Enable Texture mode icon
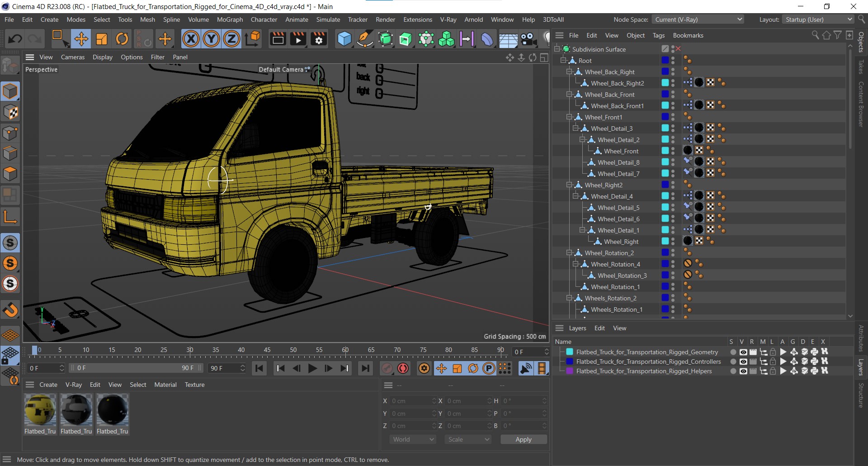Screen dimensions: 868x466 (x=10, y=112)
